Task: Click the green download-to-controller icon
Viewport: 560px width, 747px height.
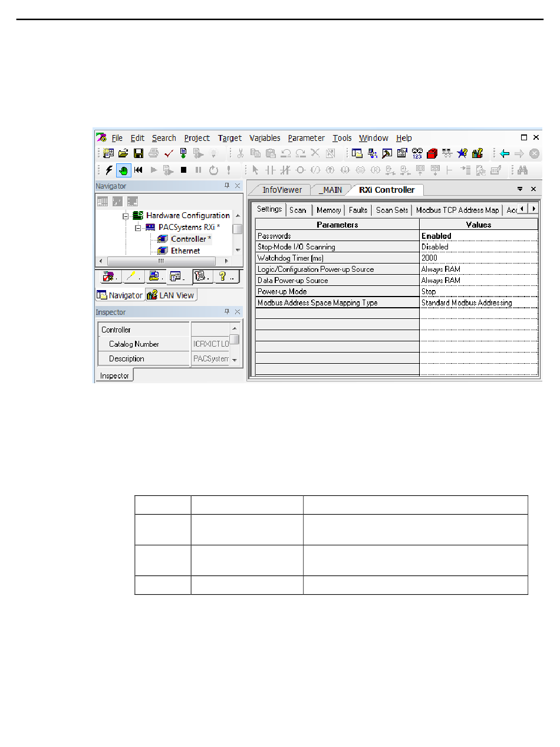Action: pyautogui.click(x=183, y=153)
